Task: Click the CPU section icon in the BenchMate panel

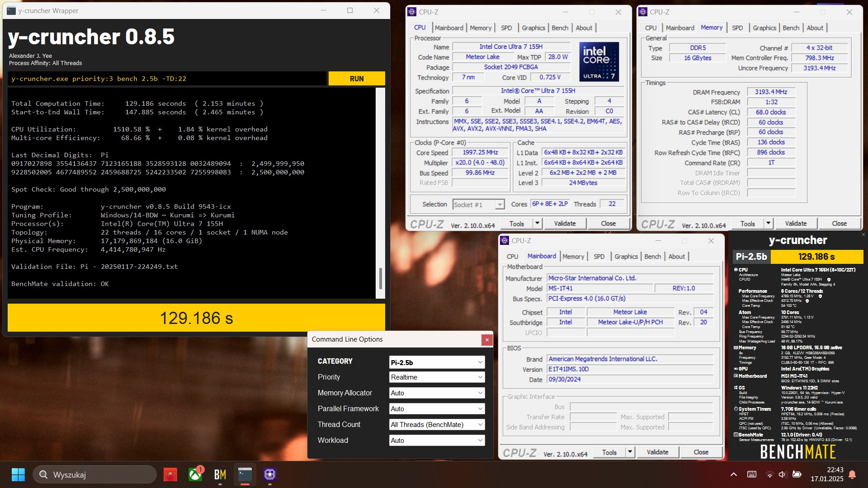Action: point(736,270)
